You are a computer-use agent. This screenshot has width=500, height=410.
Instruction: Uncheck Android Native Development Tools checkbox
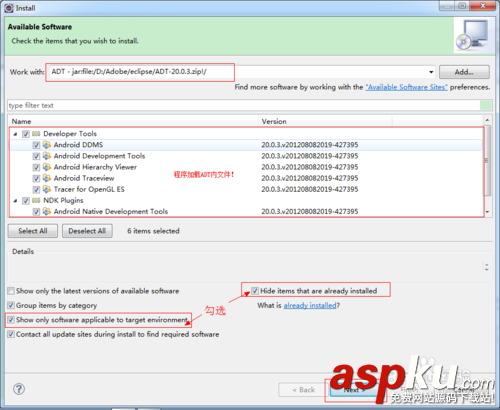point(36,212)
